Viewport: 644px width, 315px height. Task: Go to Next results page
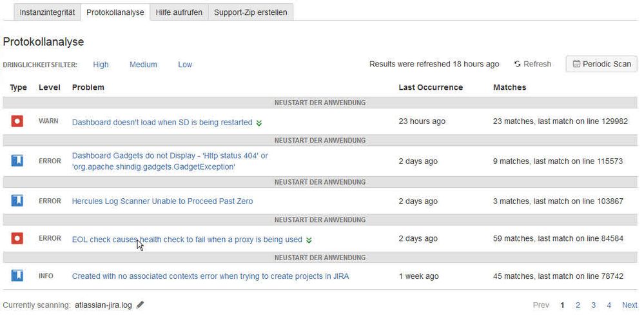(630, 305)
